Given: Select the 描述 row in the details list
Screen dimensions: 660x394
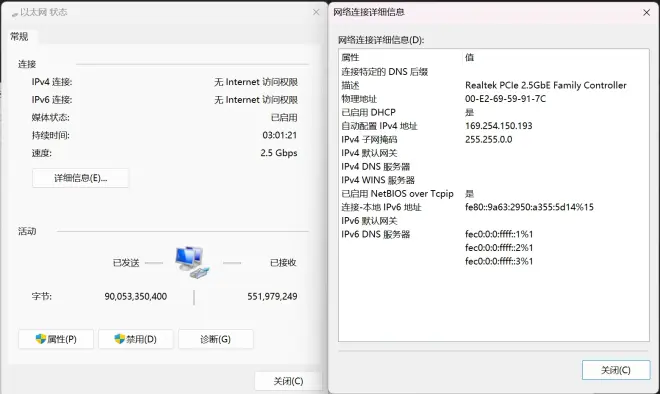Looking at the screenshot, I should [x=493, y=85].
